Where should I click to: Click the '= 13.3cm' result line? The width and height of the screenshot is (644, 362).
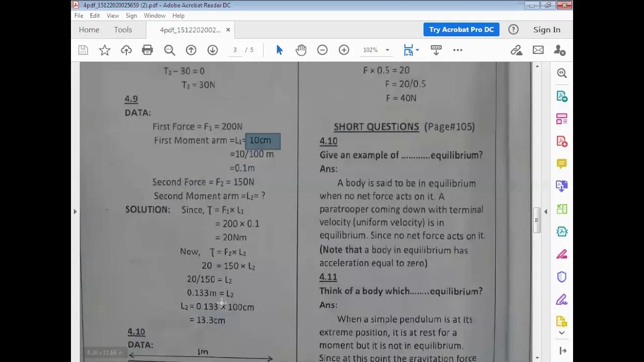tap(207, 320)
